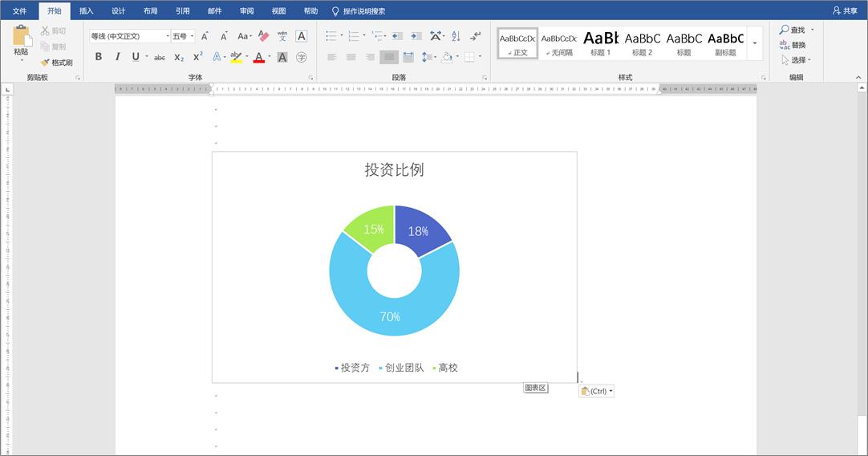Open the font size dropdown showing 五号
The image size is (868, 456).
(192, 37)
